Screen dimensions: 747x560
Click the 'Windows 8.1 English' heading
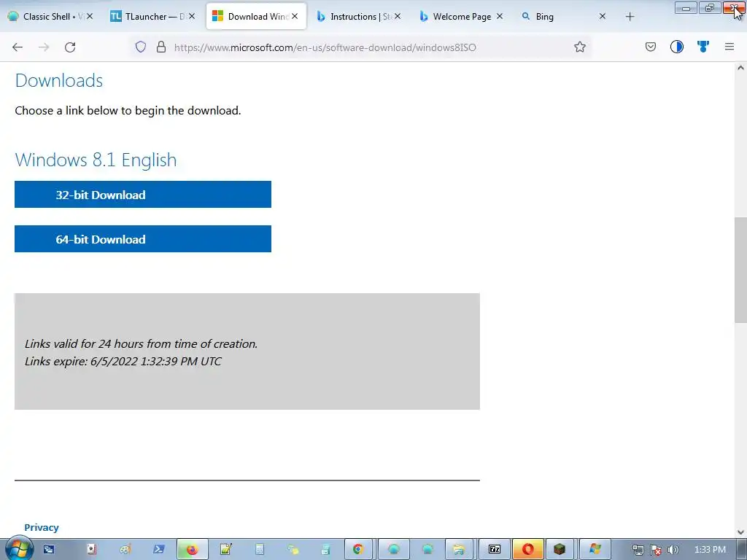tap(96, 160)
